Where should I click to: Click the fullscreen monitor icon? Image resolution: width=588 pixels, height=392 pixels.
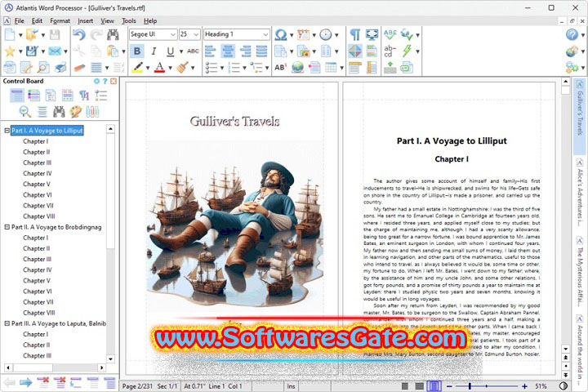[x=372, y=35]
